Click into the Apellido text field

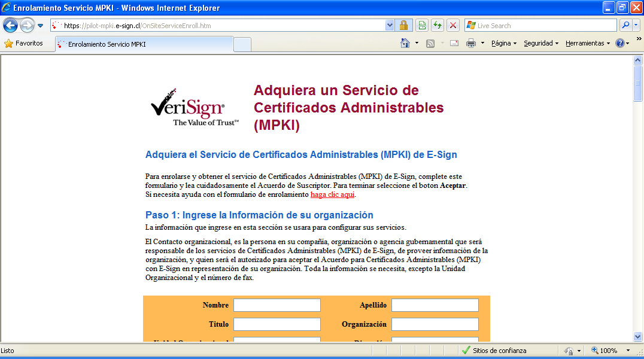[x=435, y=305]
